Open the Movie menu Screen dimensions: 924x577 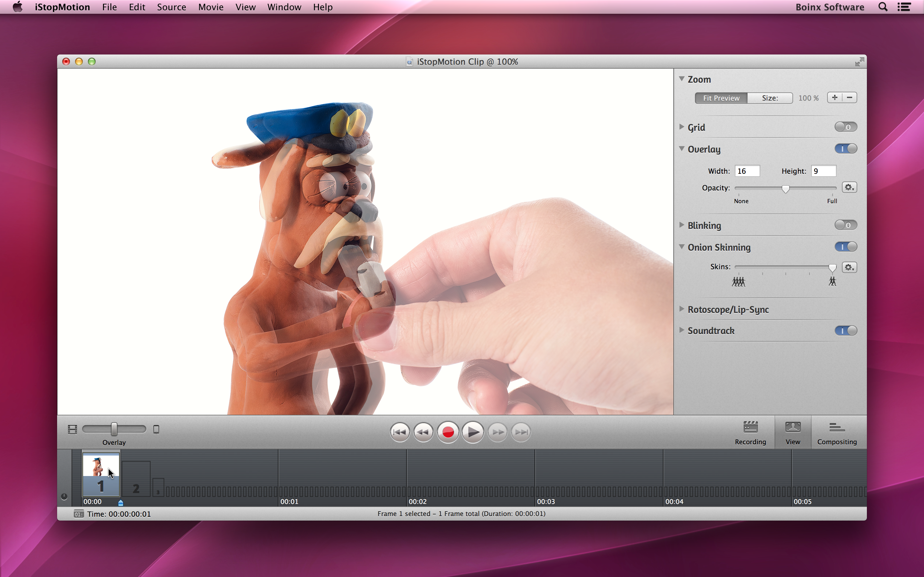(210, 7)
